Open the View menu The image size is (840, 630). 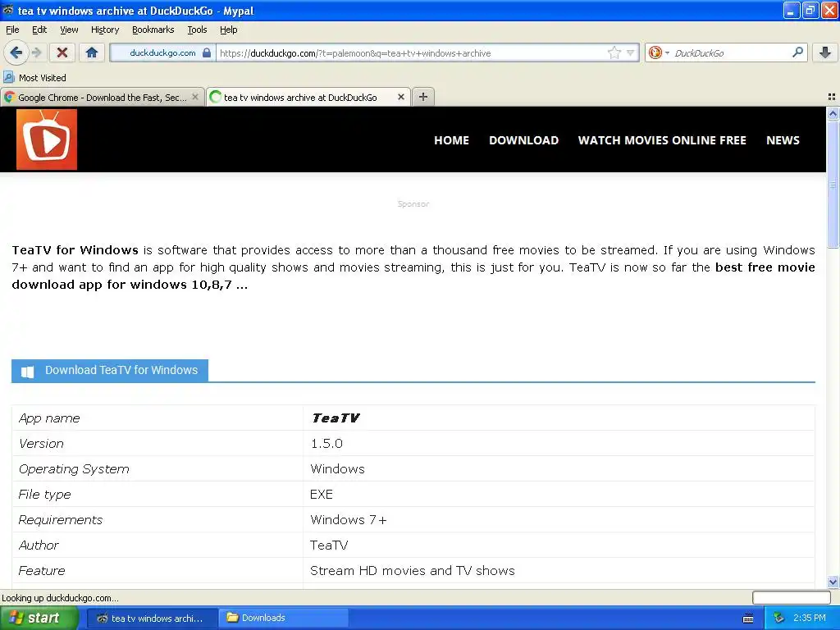tap(69, 30)
